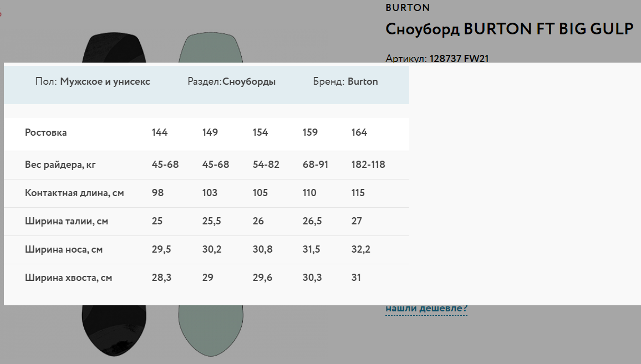The width and height of the screenshot is (641, 364).
Task: Click tail width value '29,6'
Action: (x=262, y=278)
